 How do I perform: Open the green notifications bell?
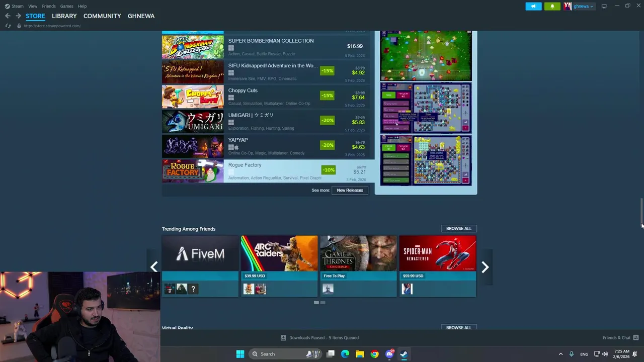click(x=552, y=6)
